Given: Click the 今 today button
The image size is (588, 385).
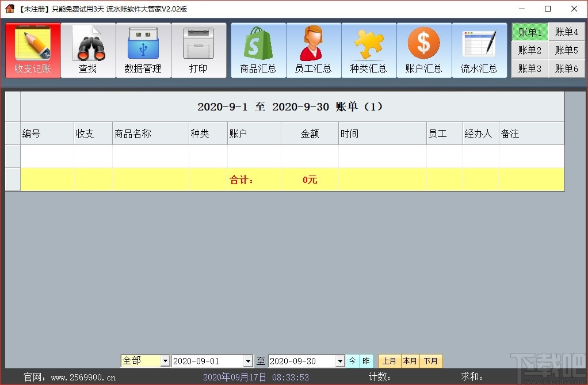Looking at the screenshot, I should [353, 361].
